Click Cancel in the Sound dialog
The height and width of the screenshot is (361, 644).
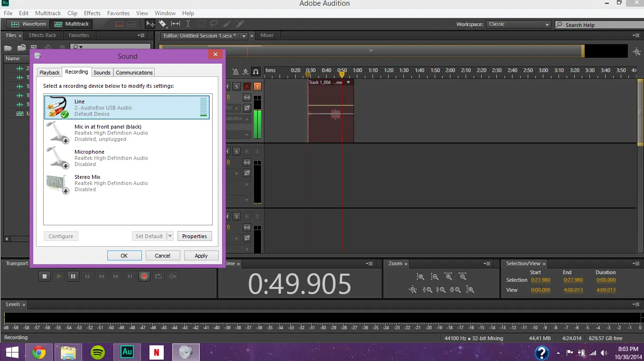(x=162, y=256)
